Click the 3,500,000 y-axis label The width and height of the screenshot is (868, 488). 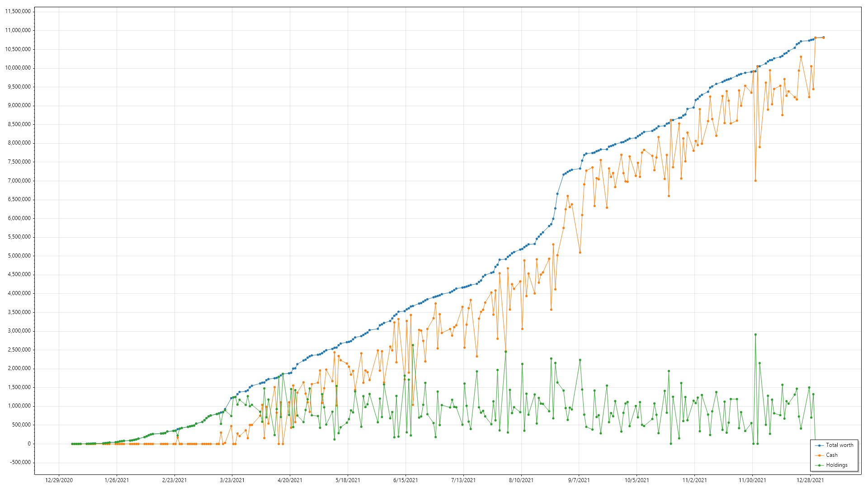point(19,312)
